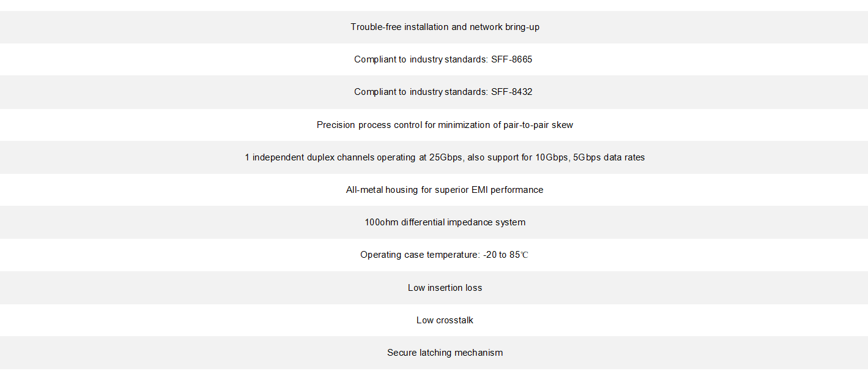The height and width of the screenshot is (379, 868).
Task: Click the word 'Precision' in process control row
Action: (x=336, y=125)
